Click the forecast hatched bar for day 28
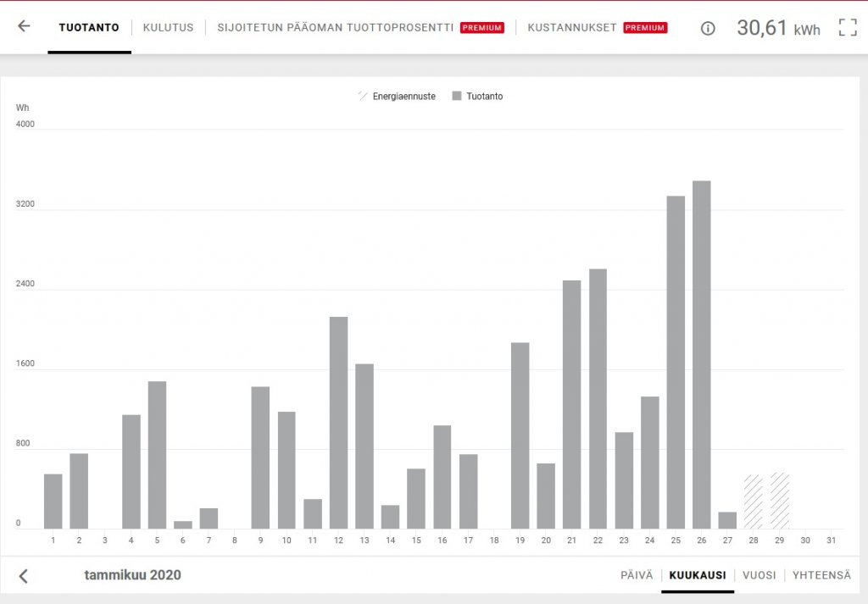868x604 pixels. [753, 502]
